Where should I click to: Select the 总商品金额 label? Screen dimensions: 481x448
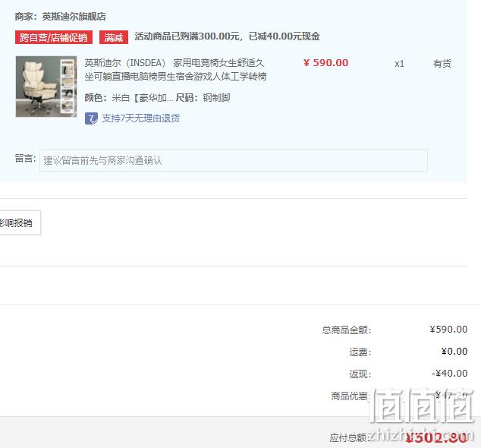347,330
